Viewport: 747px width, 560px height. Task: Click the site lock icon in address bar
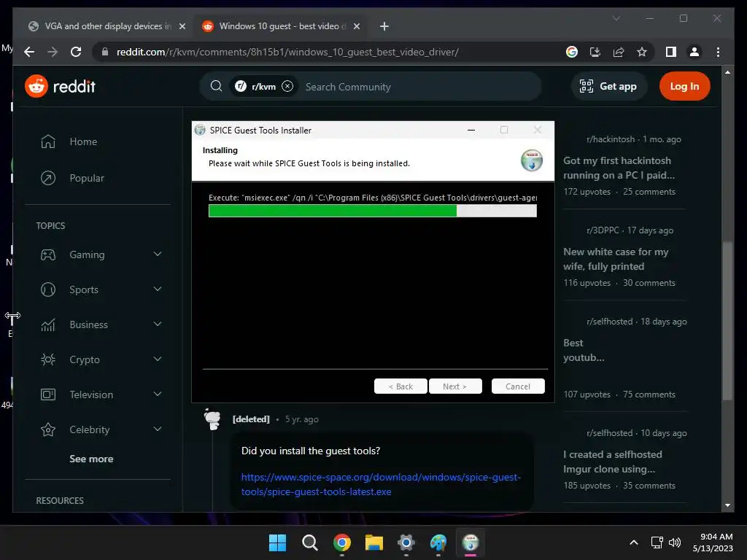pyautogui.click(x=105, y=52)
